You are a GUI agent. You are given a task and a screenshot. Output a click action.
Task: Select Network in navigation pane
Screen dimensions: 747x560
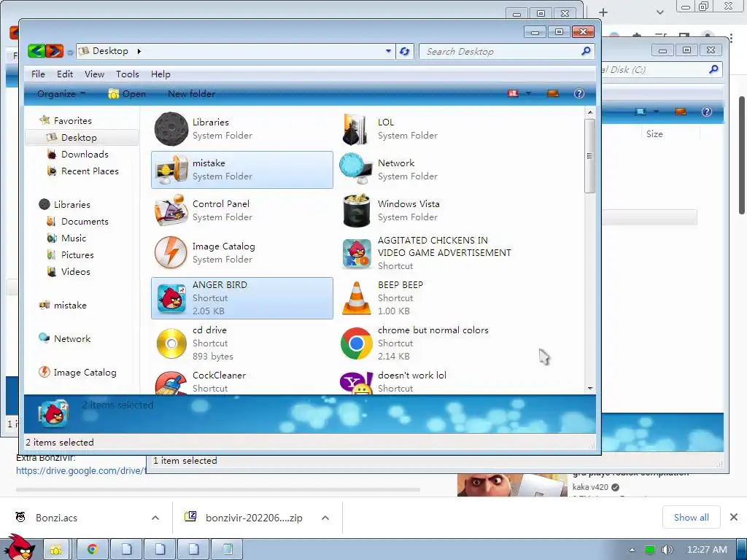tap(72, 338)
